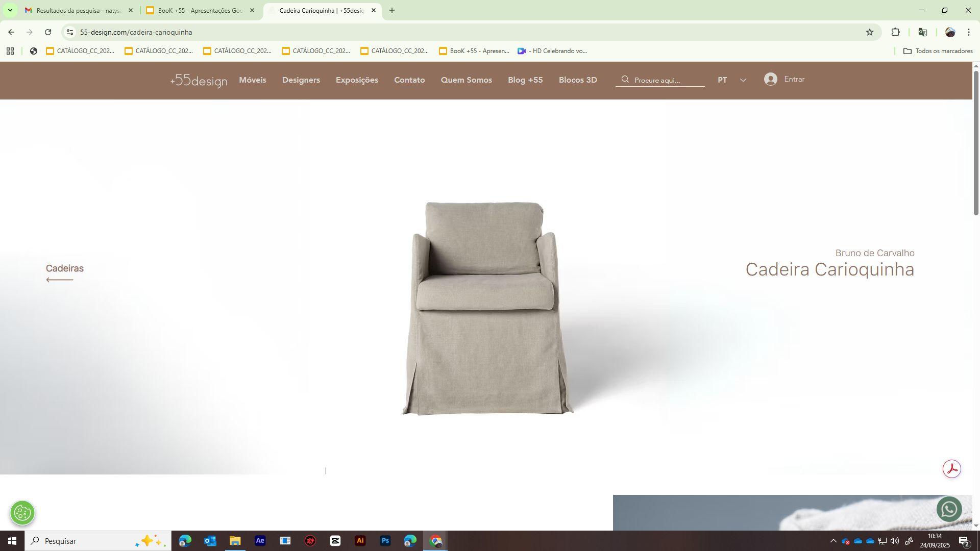Expand the PT language dropdown
Image resolution: width=980 pixels, height=551 pixels.
pyautogui.click(x=743, y=80)
